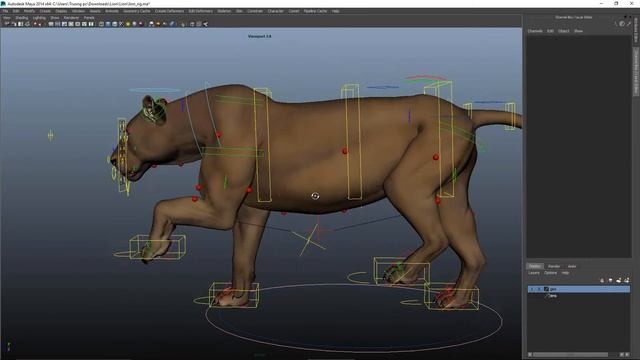The image size is (640, 360).
Task: Select the oval head control above the ears
Action: pyautogui.click(x=155, y=90)
